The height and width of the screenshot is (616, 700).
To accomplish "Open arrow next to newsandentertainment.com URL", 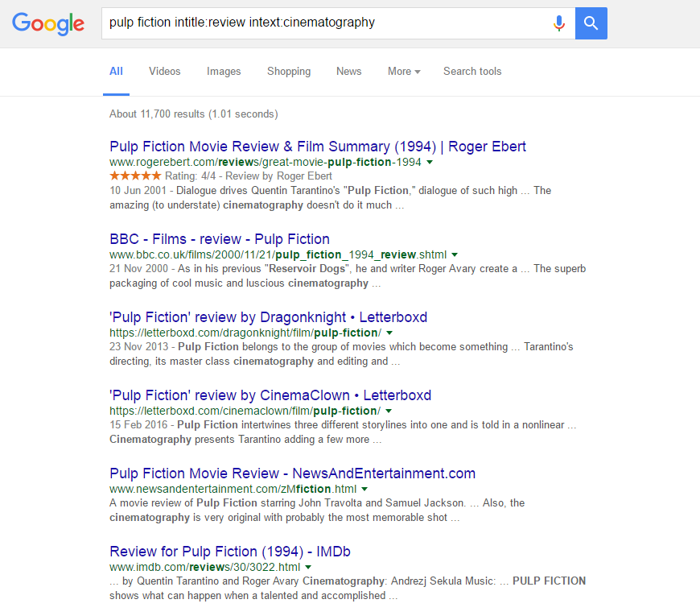I will point(364,489).
